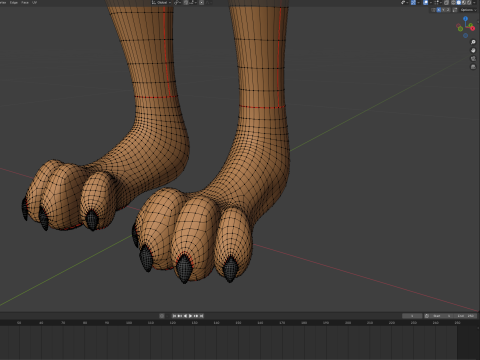Toggle camera view icon
This screenshot has width=480, height=360.
click(473, 59)
